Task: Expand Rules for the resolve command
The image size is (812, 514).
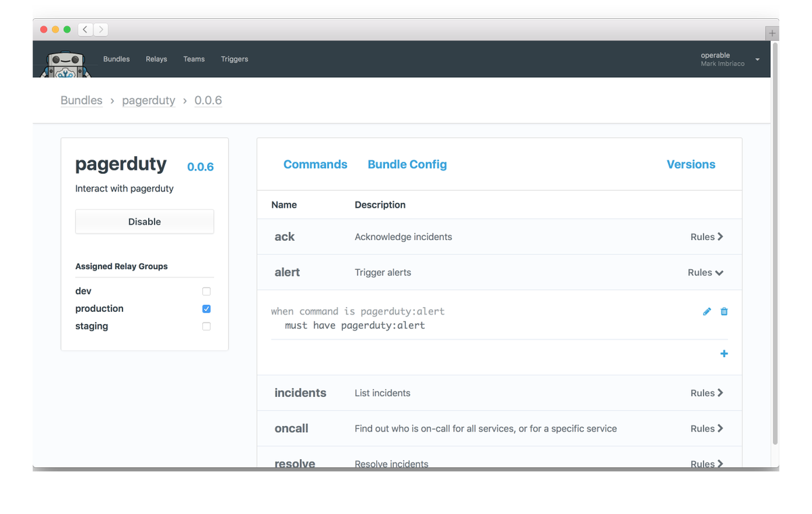Action: pyautogui.click(x=707, y=463)
